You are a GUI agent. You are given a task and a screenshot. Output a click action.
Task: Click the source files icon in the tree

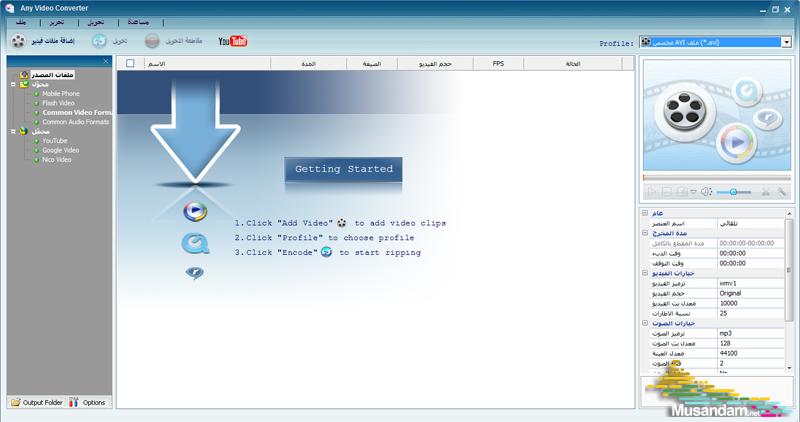click(24, 75)
